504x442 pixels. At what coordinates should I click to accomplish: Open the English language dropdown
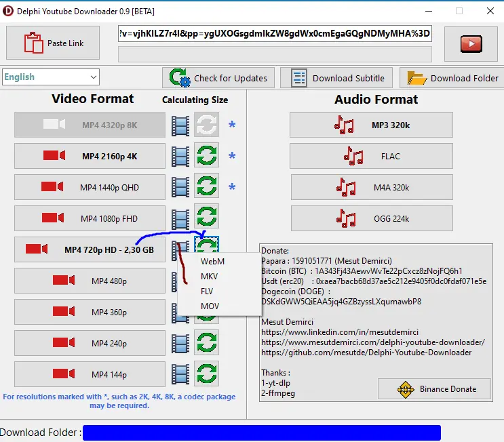(51, 77)
